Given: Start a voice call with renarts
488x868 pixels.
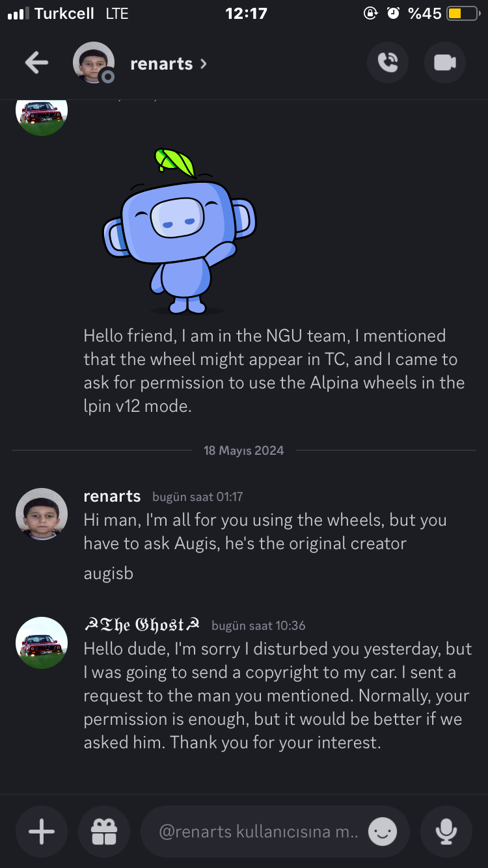Looking at the screenshot, I should 388,63.
